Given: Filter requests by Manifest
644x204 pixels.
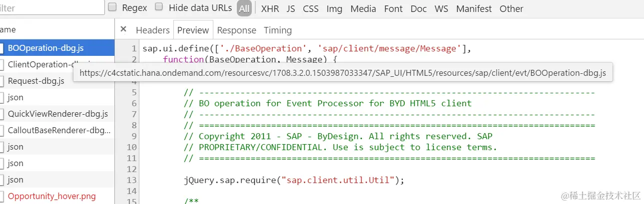Looking at the screenshot, I should [x=474, y=8].
